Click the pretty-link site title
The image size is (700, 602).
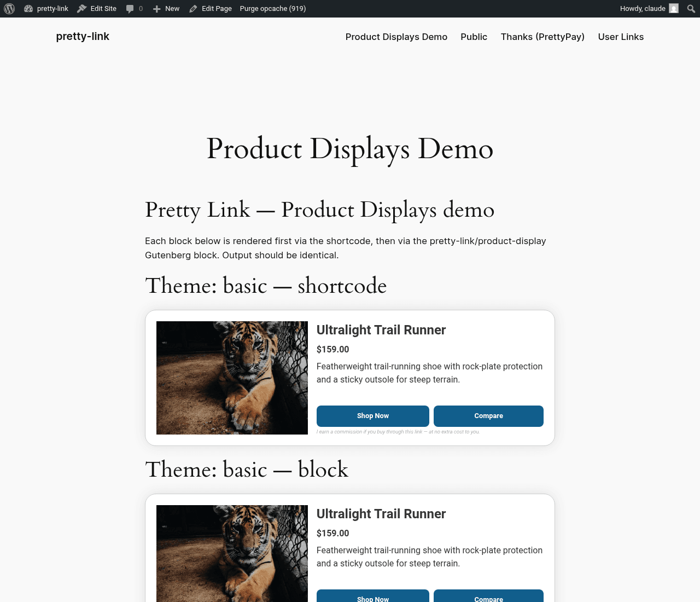83,36
